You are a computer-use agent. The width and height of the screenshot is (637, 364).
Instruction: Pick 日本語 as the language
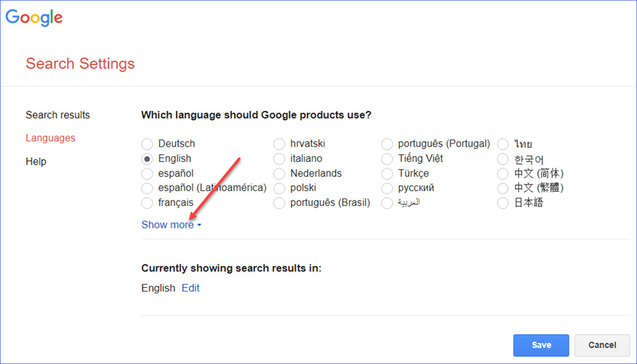click(502, 203)
